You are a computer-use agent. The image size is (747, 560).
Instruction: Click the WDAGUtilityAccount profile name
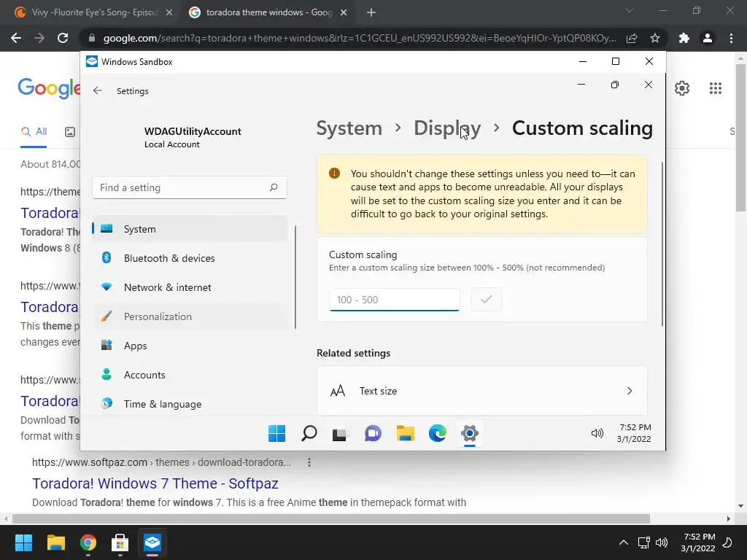point(193,131)
